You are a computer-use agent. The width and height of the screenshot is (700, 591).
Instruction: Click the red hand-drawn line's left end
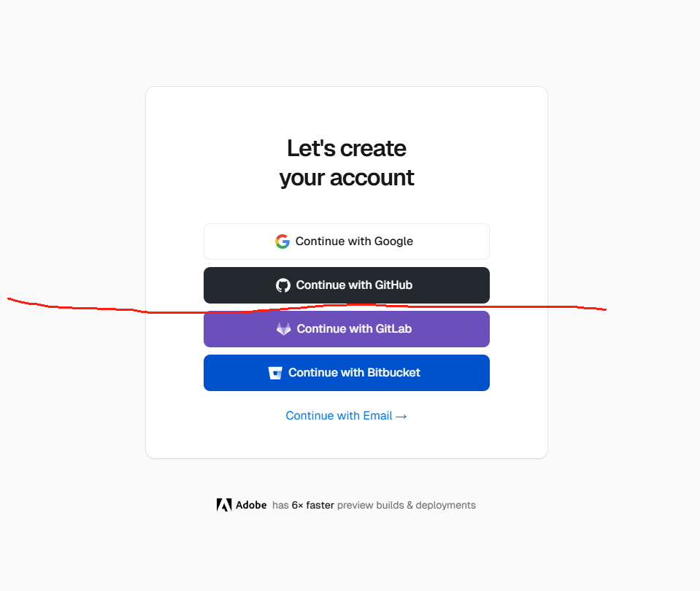(x=10, y=298)
